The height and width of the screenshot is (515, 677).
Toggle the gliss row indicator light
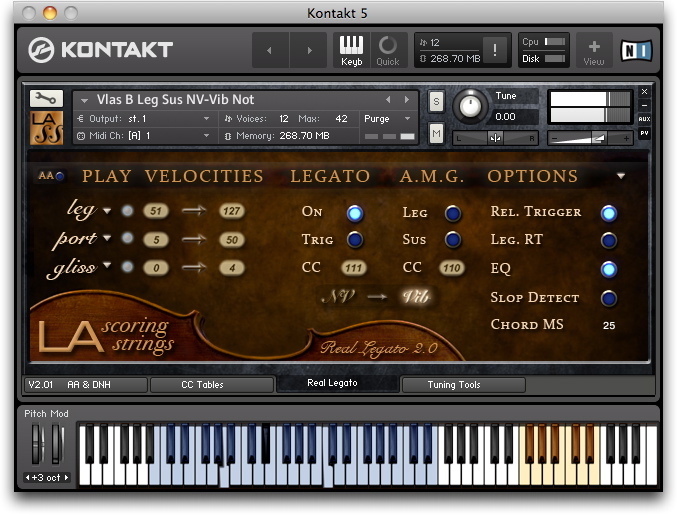click(x=127, y=267)
